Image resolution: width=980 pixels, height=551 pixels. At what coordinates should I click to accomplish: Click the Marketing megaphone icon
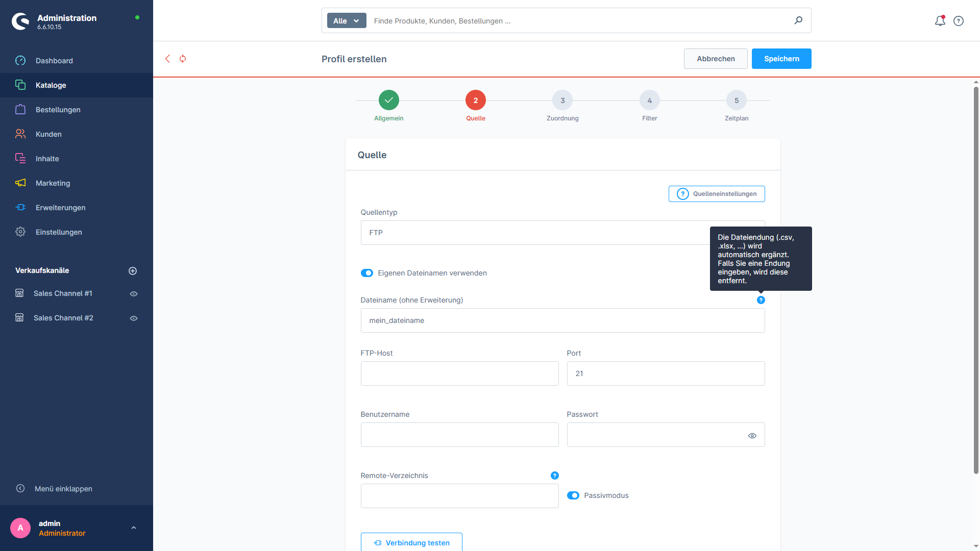tap(20, 183)
